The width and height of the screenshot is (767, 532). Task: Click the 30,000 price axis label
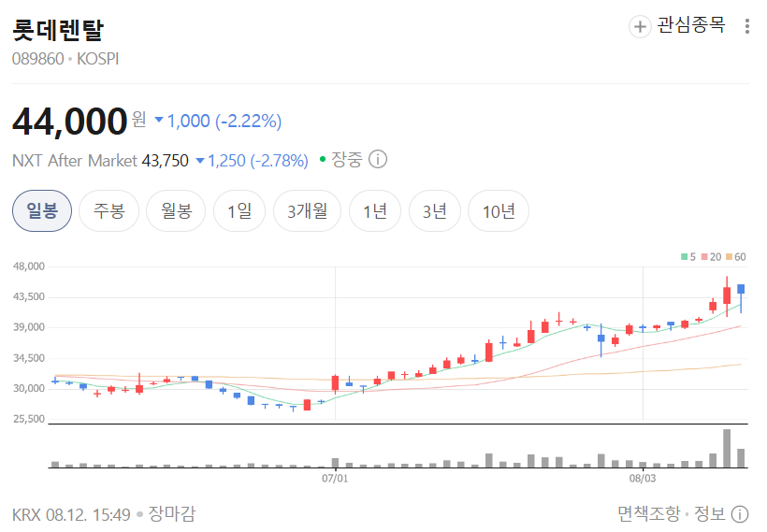[x=29, y=388]
